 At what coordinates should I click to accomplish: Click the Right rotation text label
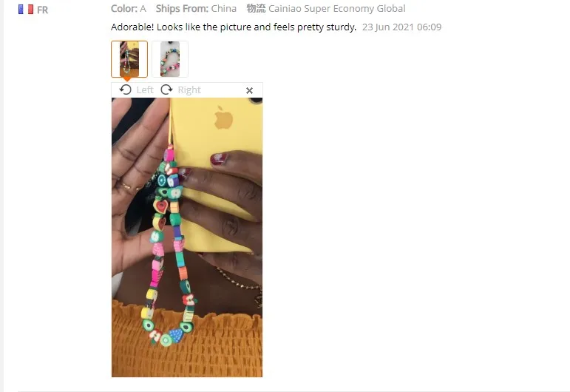(189, 89)
